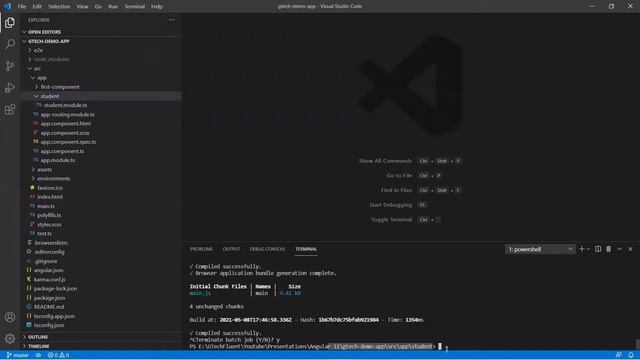This screenshot has width=640, height=360.
Task: Open app.component.scss file
Action: [x=64, y=133]
